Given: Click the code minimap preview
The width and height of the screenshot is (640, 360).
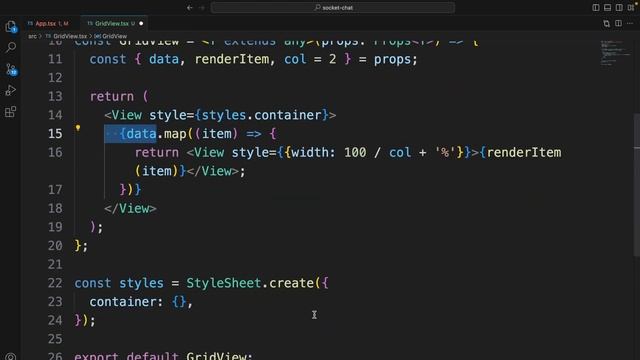Looking at the screenshot, I should [x=616, y=53].
